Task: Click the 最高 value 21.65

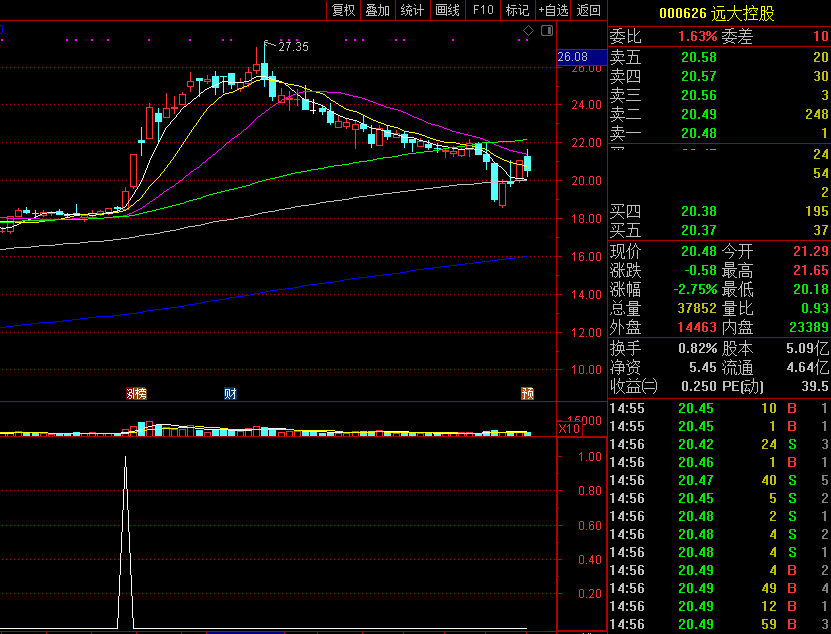Action: (x=811, y=270)
